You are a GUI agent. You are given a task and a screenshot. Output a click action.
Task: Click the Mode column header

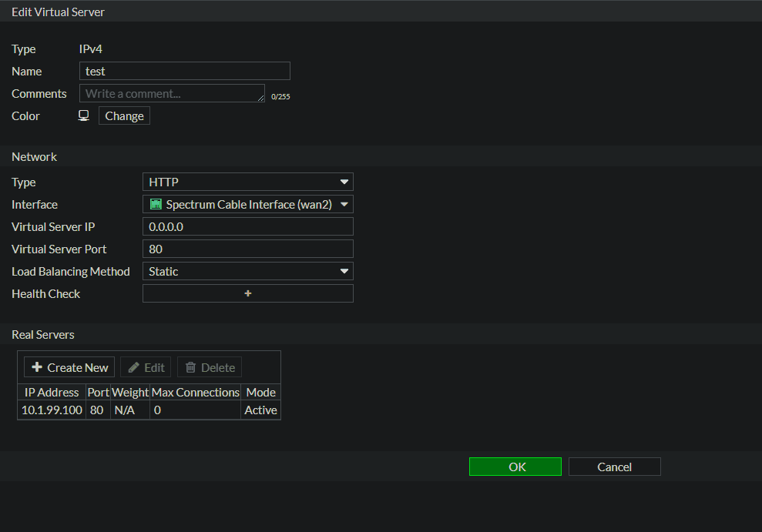[x=260, y=392]
